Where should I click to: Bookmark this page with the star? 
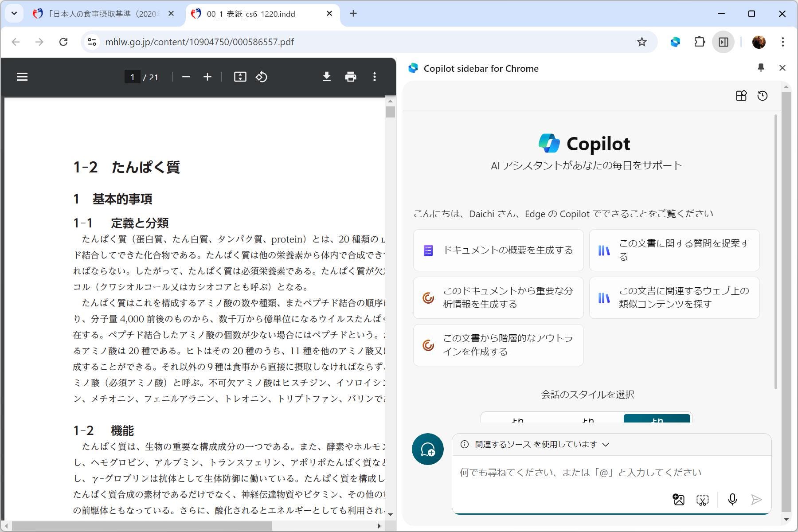coord(642,42)
